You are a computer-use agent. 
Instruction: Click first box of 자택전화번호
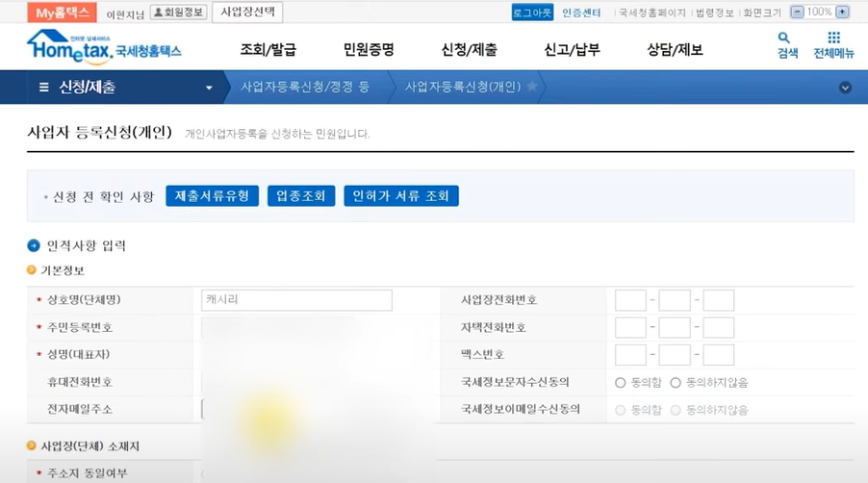[630, 327]
